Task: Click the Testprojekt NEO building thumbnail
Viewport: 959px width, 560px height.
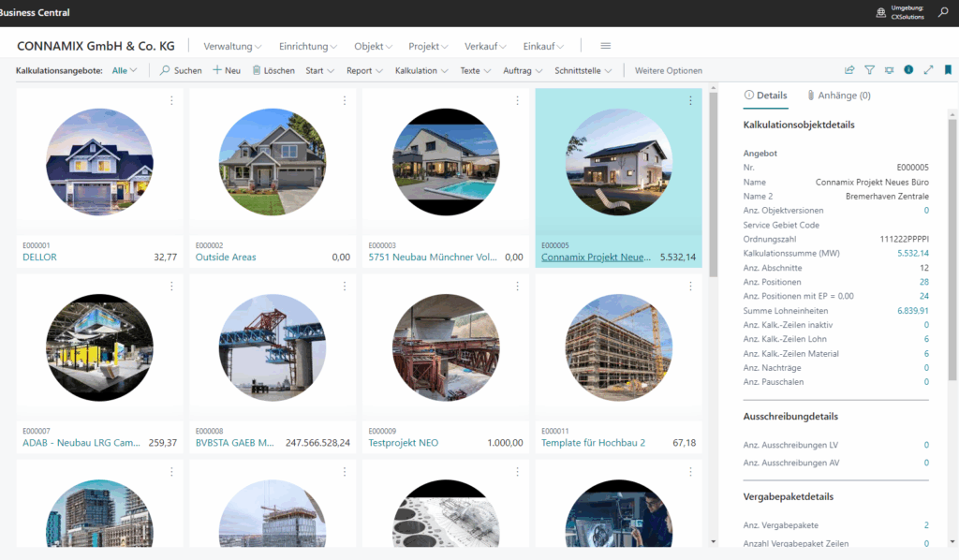Action: click(x=445, y=347)
